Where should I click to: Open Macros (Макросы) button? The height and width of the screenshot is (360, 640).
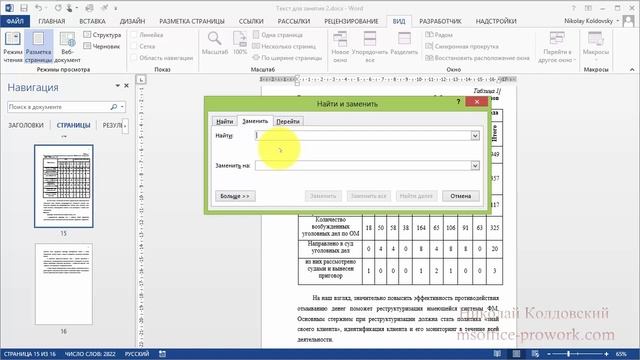click(x=596, y=47)
